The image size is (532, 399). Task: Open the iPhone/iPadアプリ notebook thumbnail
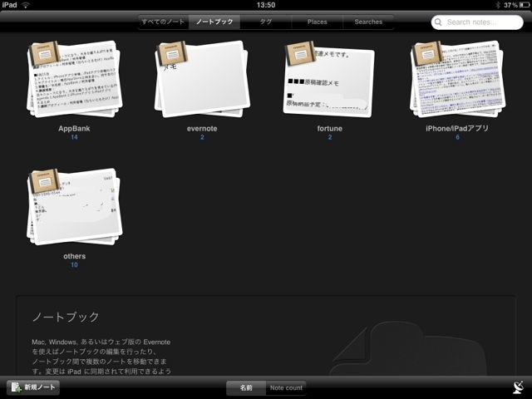[x=458, y=79]
